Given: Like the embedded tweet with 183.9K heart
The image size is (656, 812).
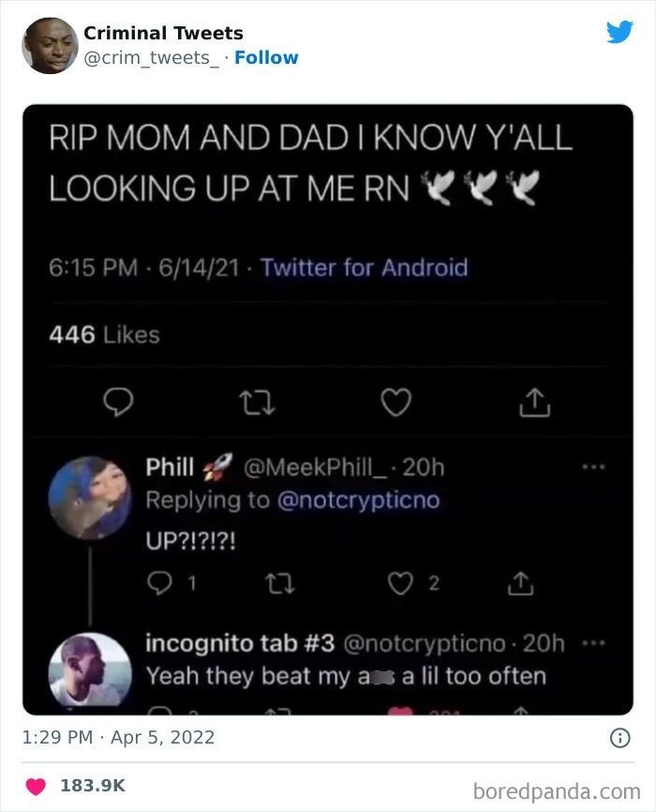Looking at the screenshot, I should (x=36, y=786).
